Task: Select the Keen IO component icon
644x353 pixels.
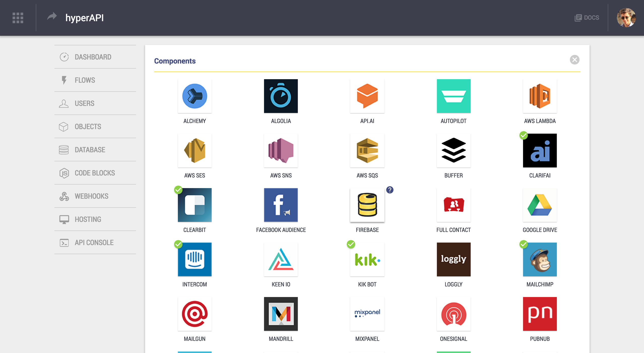Action: click(x=281, y=259)
